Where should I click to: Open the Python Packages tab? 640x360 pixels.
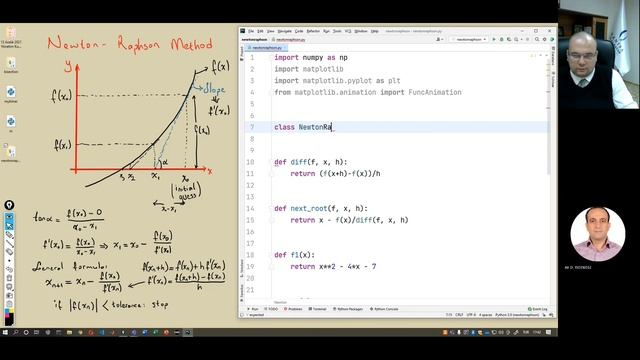(x=348, y=309)
